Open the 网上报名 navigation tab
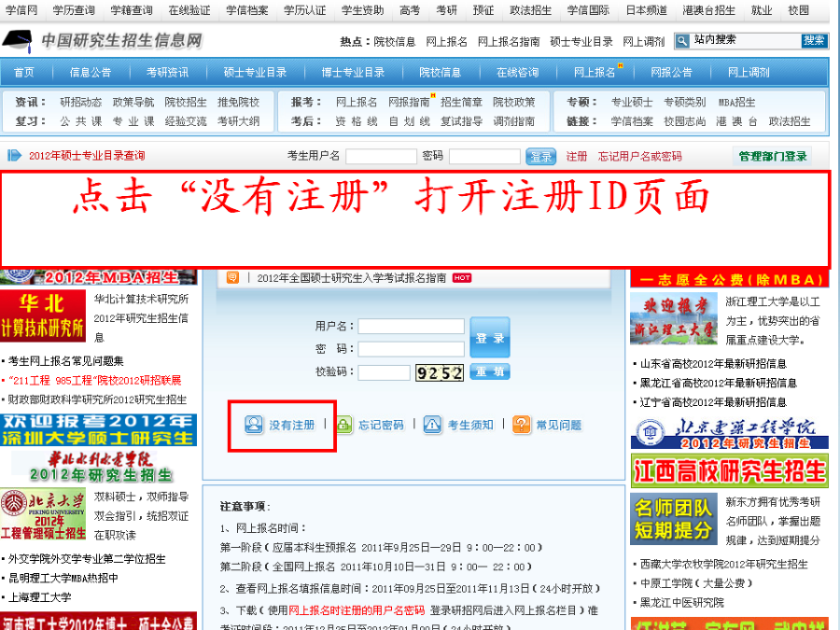 [595, 72]
